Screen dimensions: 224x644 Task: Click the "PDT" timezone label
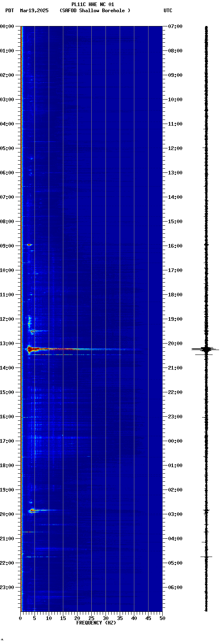pos(9,11)
